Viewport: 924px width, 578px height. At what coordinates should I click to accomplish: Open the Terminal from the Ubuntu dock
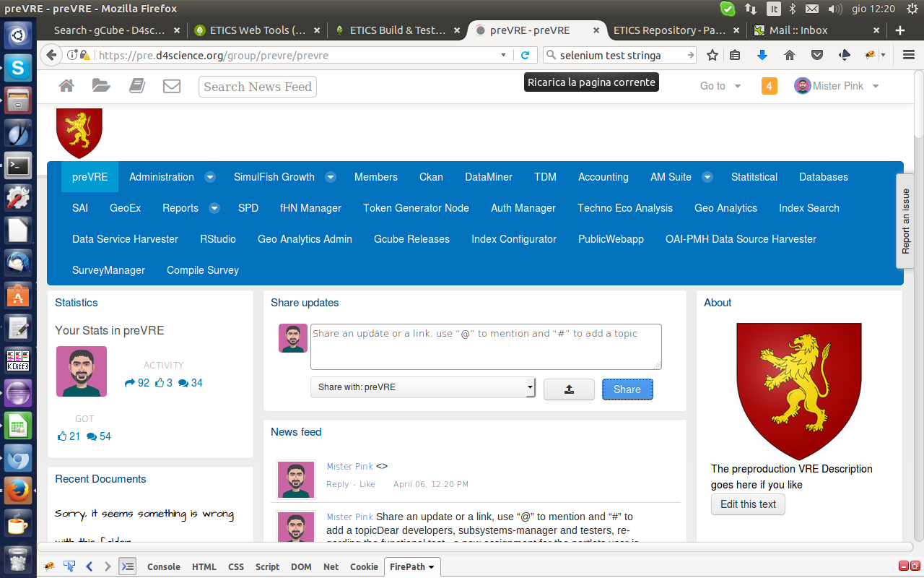[x=18, y=165]
